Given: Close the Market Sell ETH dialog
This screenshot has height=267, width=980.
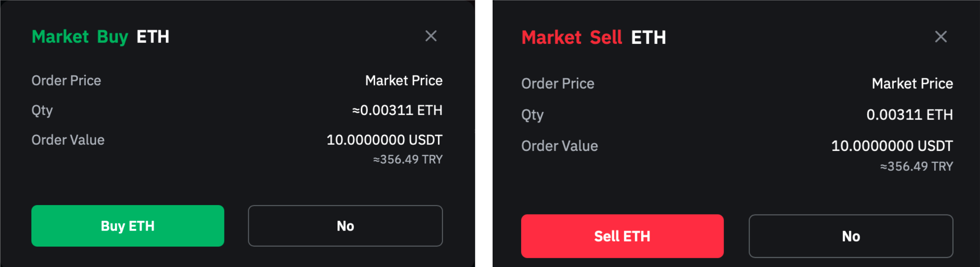Looking at the screenshot, I should coord(941,37).
